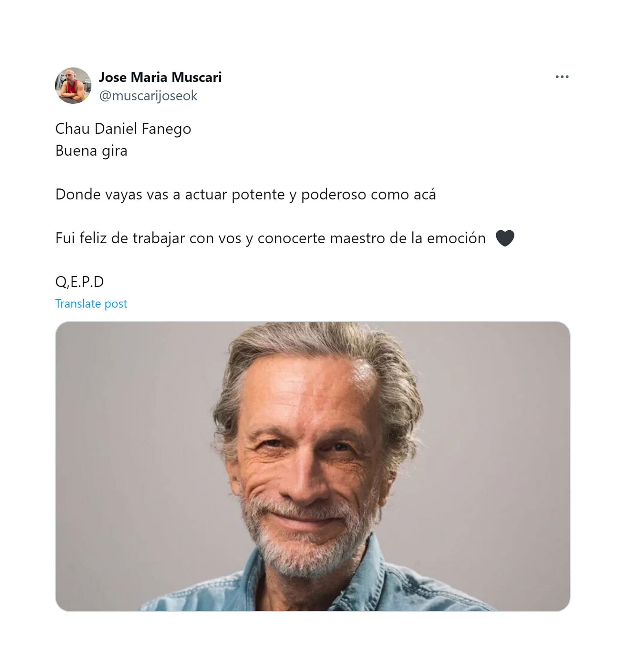Click the black heart emoji
The image size is (620, 672).
505,238
